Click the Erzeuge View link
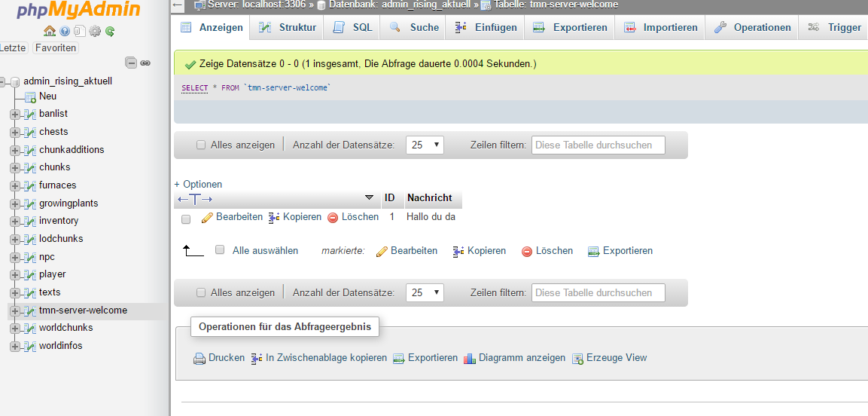Viewport: 868px width, 416px height. pos(616,358)
